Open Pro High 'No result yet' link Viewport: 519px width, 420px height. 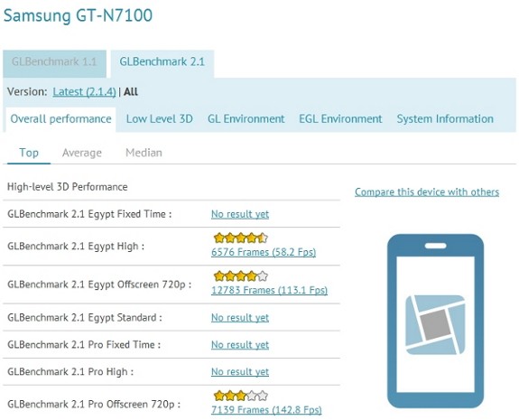click(x=240, y=372)
